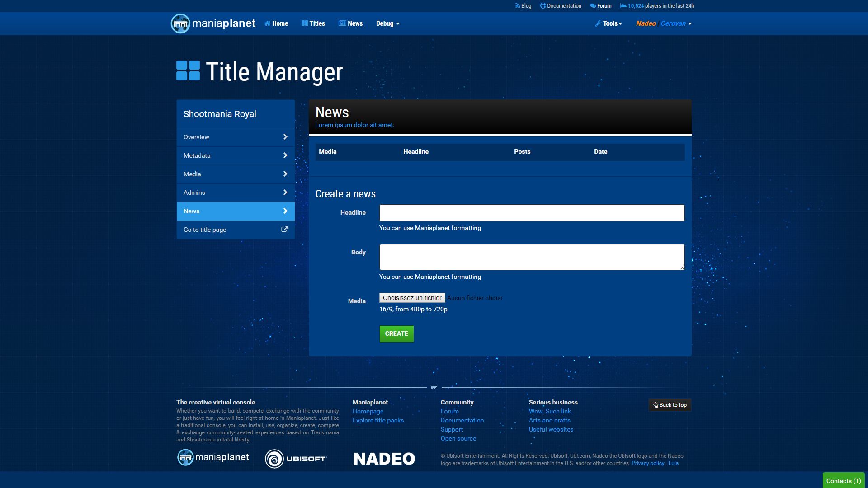
Task: Click the Maniaplanet logo in the header
Action: pos(213,23)
